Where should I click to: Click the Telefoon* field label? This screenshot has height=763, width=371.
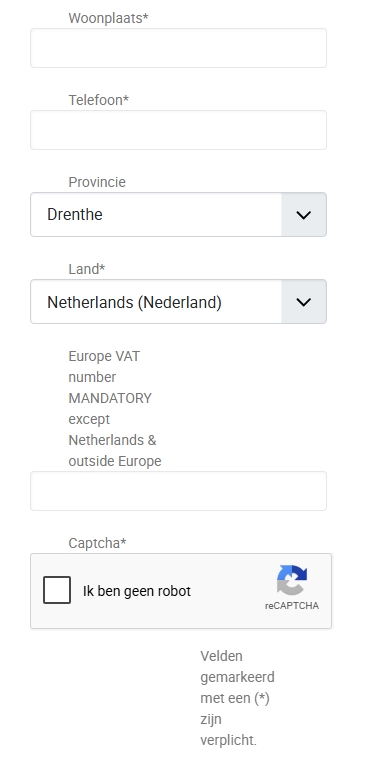point(98,100)
